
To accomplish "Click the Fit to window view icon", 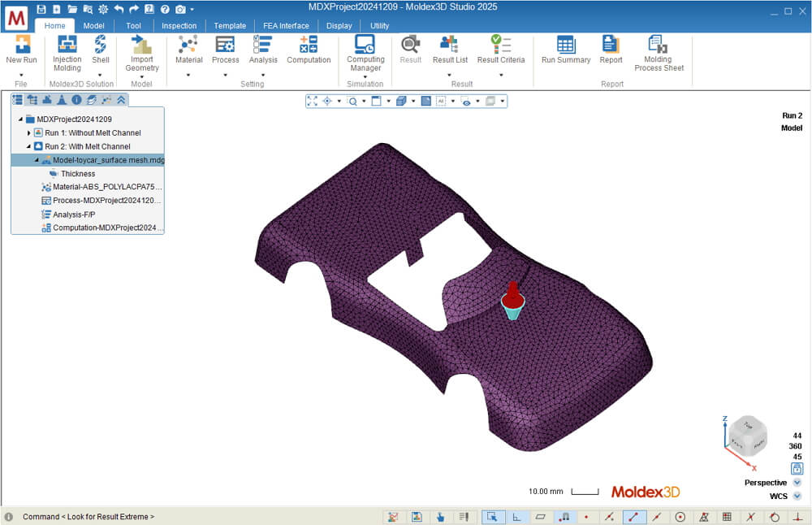I will click(313, 101).
